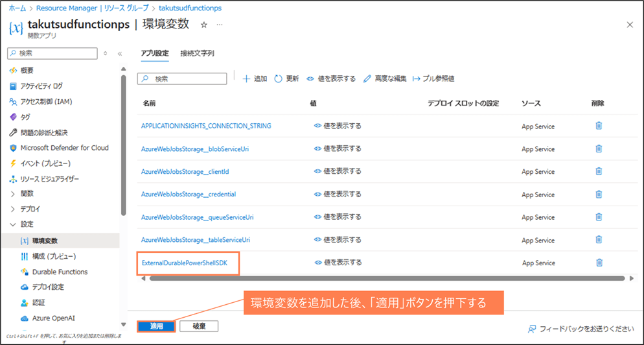This screenshot has width=644, height=345.
Task: Click the 破棄 button
Action: (199, 326)
